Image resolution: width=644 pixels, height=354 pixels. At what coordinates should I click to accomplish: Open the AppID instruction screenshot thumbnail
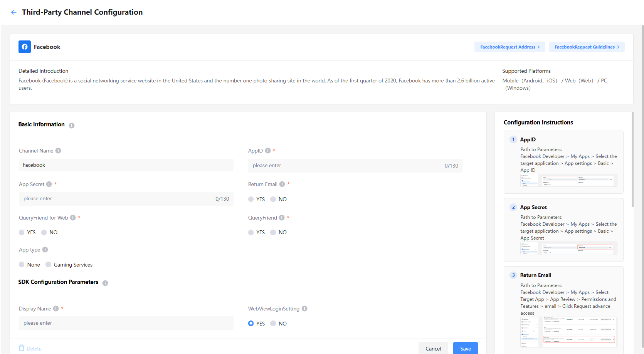(x=568, y=180)
